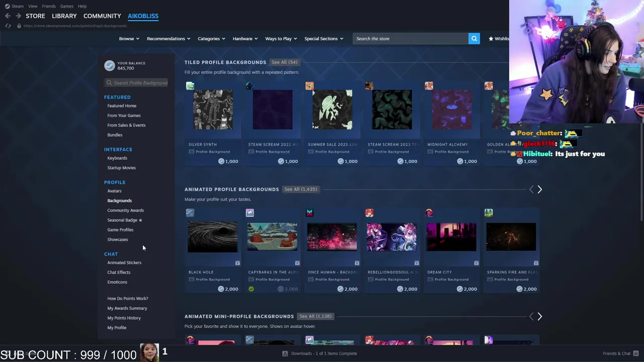This screenshot has height=362, width=644.
Task: Open Friends & Chat icon at bottom right
Action: pos(636,353)
